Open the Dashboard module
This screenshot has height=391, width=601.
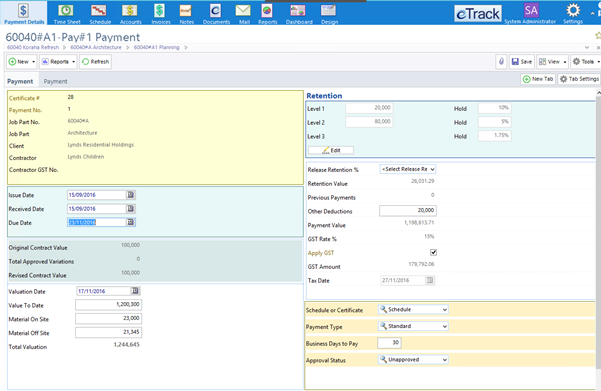299,14
